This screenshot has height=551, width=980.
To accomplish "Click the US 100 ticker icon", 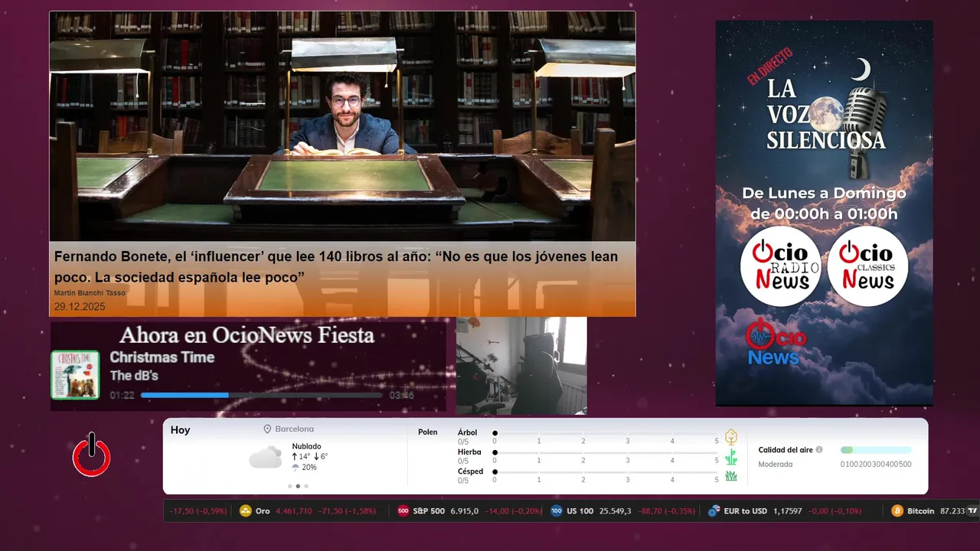I will click(x=557, y=510).
